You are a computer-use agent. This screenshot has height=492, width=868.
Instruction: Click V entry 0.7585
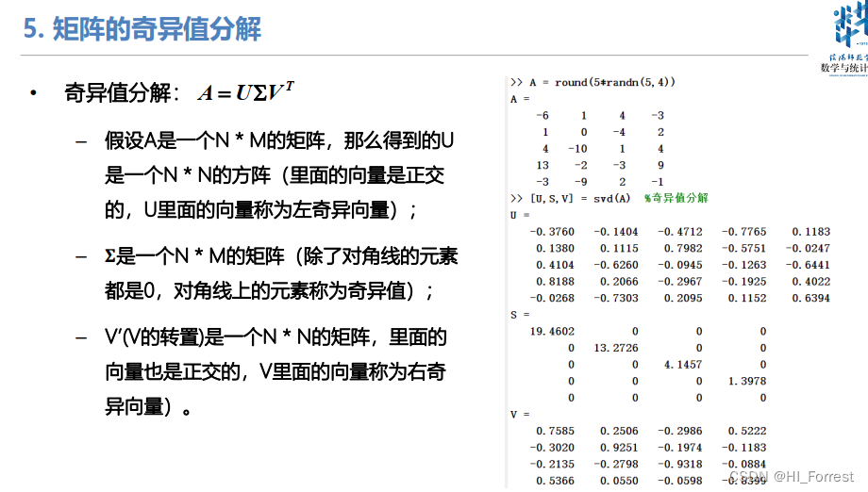pyautogui.click(x=555, y=431)
